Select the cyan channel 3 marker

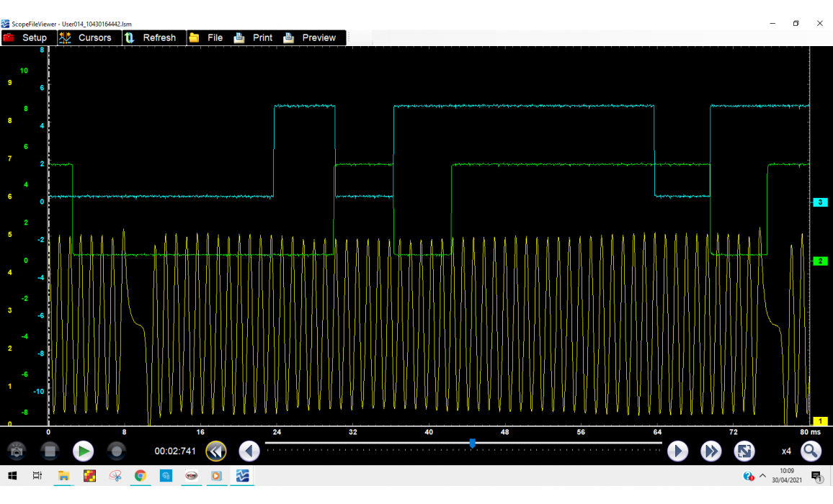tap(820, 202)
